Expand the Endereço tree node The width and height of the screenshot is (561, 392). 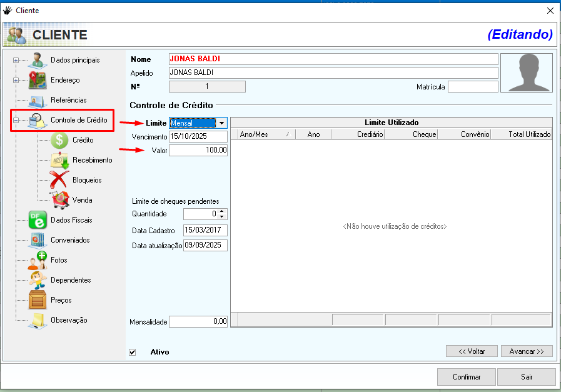click(16, 81)
